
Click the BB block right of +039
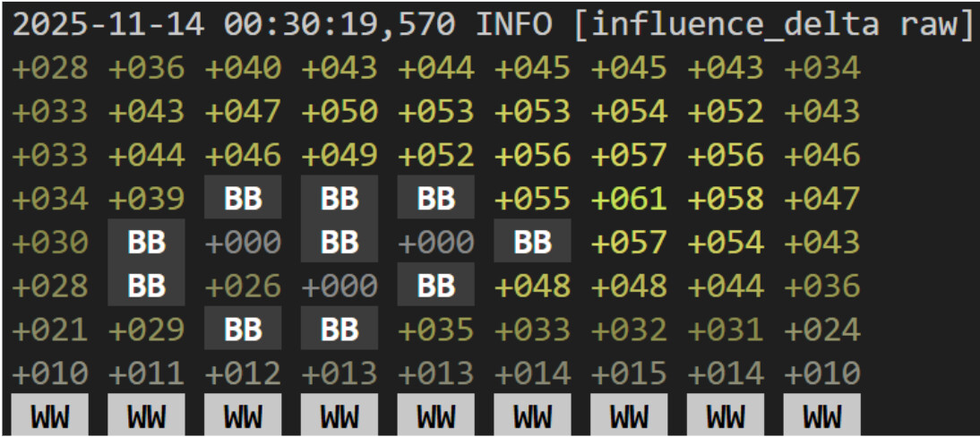[243, 199]
